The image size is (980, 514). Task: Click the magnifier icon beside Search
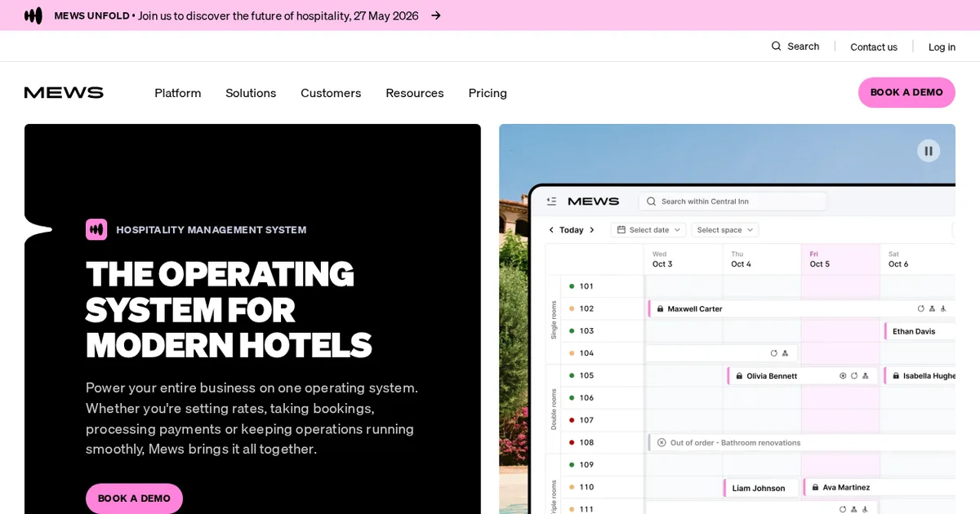click(777, 47)
